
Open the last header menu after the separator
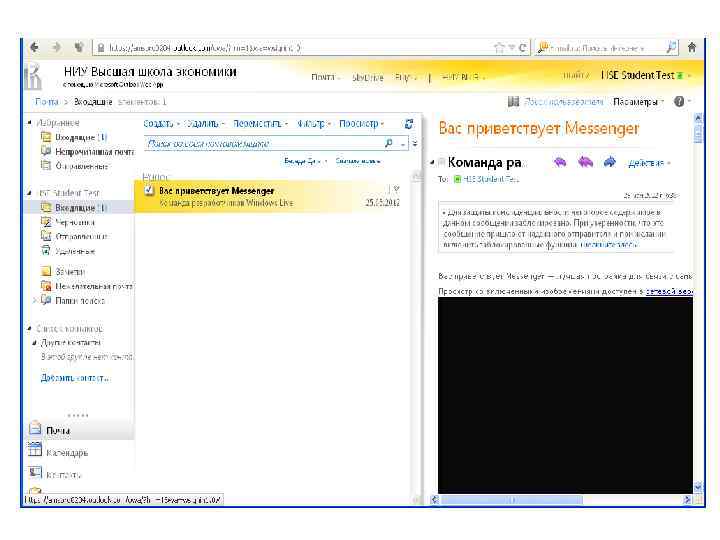[x=463, y=77]
